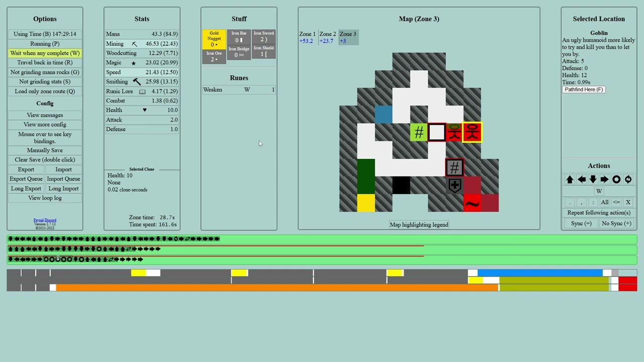Click the green # tile on map

pyautogui.click(x=419, y=132)
